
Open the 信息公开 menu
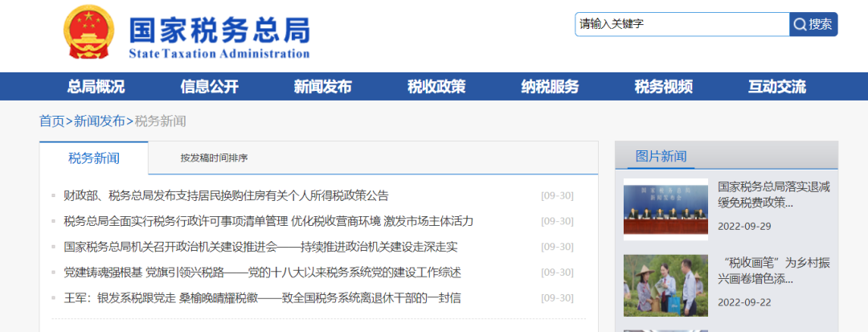tap(209, 87)
